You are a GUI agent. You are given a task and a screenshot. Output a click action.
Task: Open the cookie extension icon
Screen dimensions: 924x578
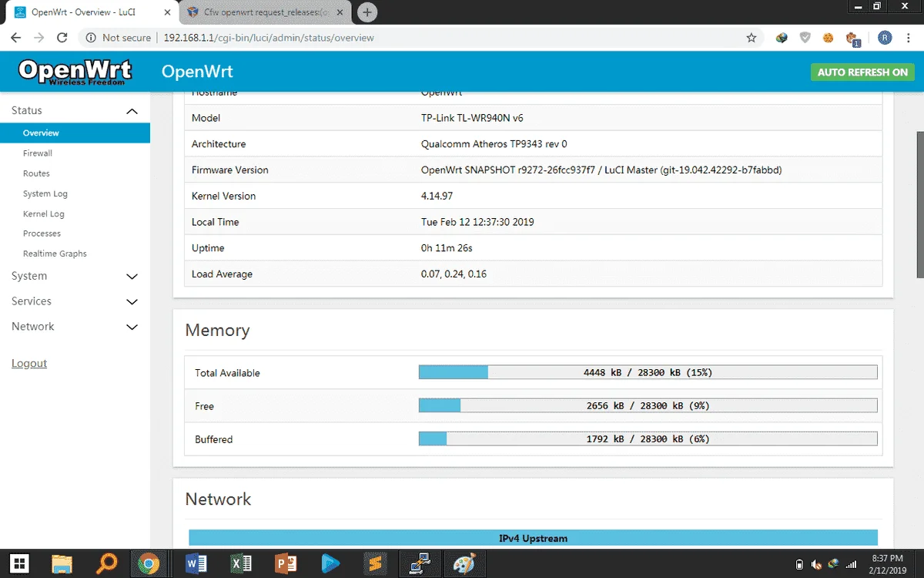[829, 38]
